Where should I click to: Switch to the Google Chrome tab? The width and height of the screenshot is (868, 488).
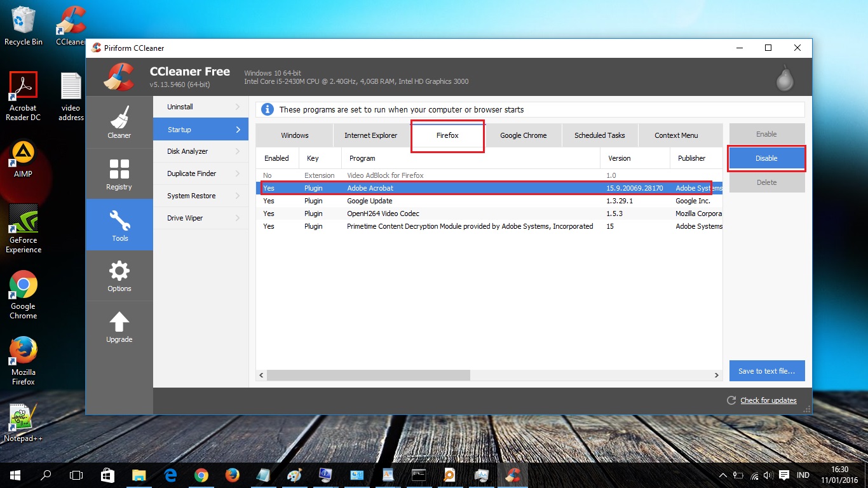pos(524,135)
